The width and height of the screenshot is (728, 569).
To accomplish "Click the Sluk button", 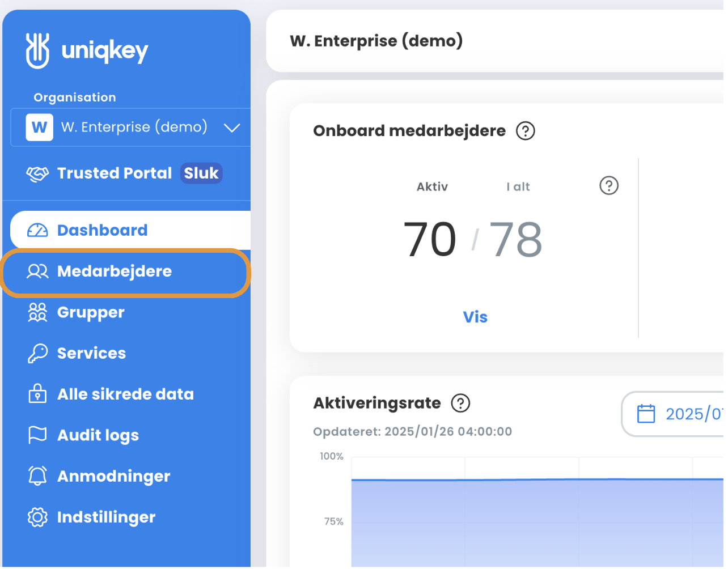I will click(201, 173).
